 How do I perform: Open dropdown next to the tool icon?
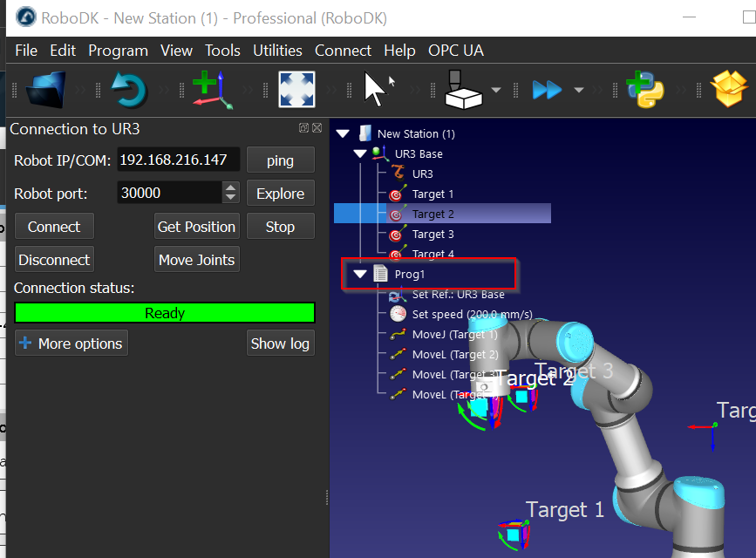point(496,90)
